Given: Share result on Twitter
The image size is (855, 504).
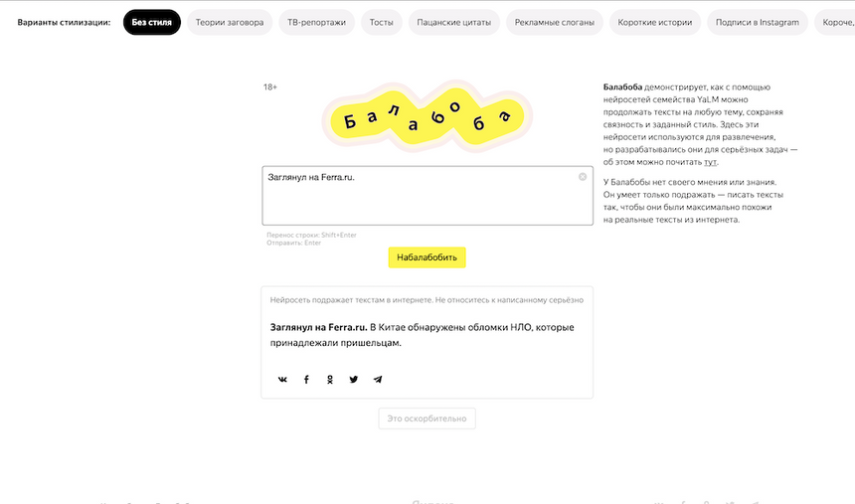Looking at the screenshot, I should [x=354, y=379].
